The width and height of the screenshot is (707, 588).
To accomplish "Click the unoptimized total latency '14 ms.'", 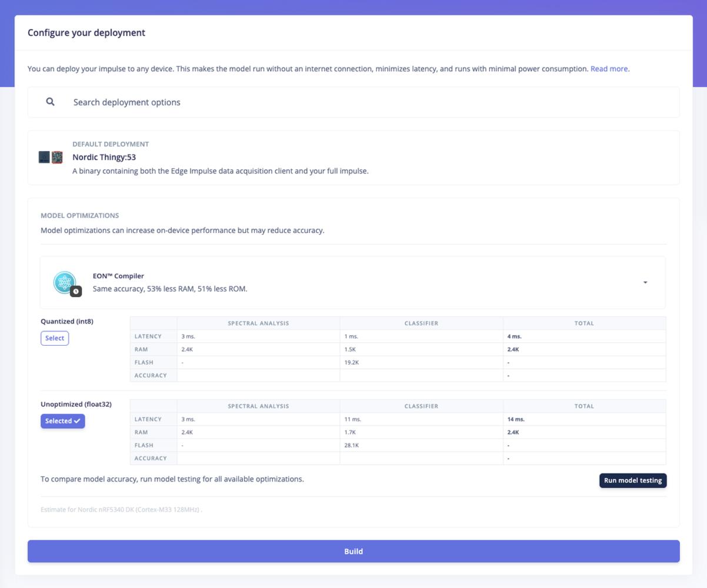I will coord(516,419).
